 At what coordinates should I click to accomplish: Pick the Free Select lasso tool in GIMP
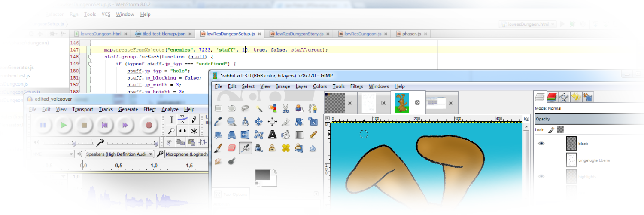245,108
